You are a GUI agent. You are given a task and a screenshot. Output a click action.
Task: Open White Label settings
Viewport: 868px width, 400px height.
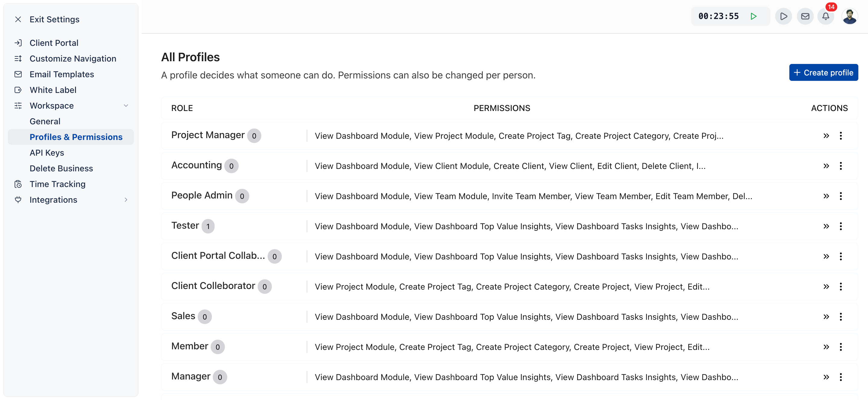[x=52, y=90]
